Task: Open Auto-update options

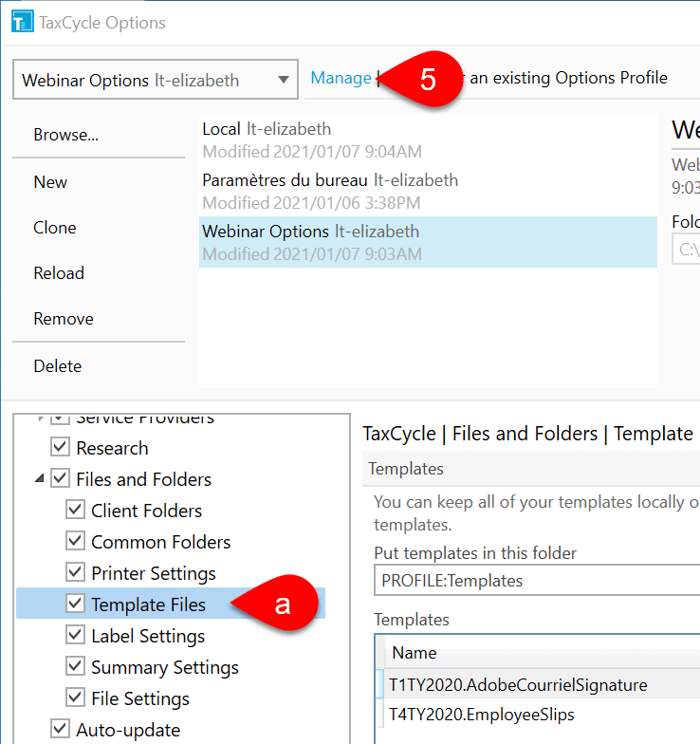Action: (x=128, y=730)
